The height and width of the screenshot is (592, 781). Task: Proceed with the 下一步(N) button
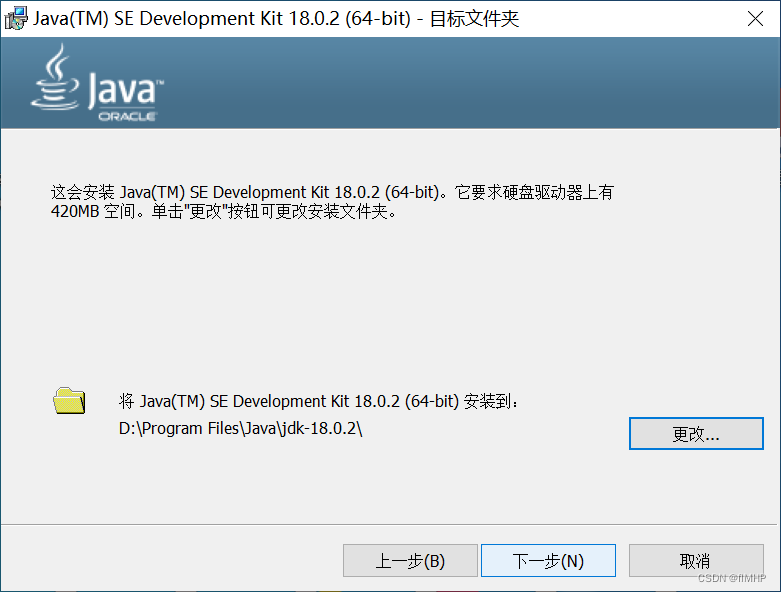coord(548,561)
